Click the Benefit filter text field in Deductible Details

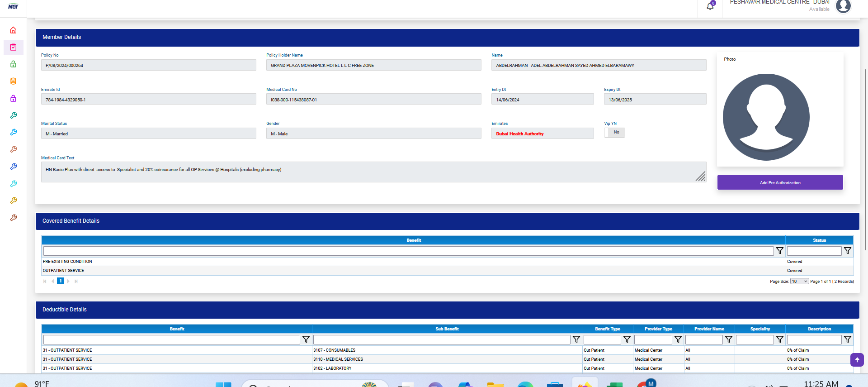(x=171, y=339)
